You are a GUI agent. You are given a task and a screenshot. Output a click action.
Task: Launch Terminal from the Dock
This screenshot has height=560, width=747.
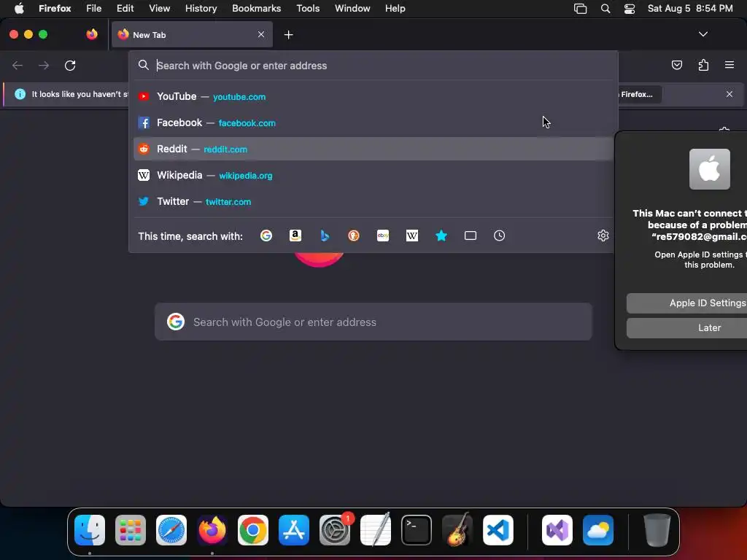click(x=417, y=530)
